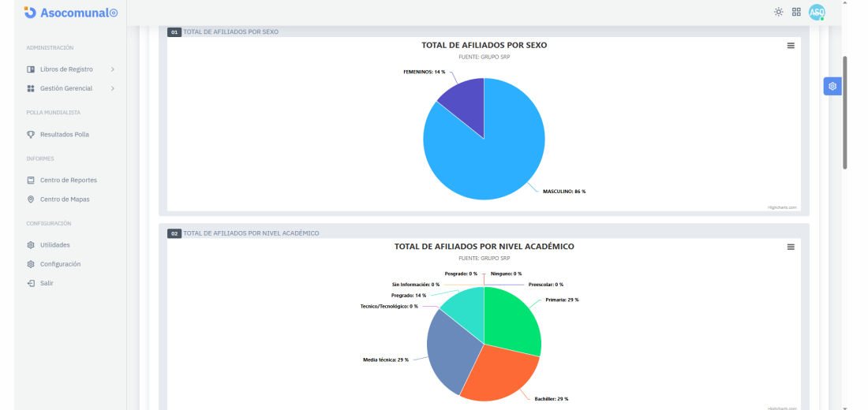Click the Asocomunal logo
This screenshot has height=410, width=868.
(71, 12)
